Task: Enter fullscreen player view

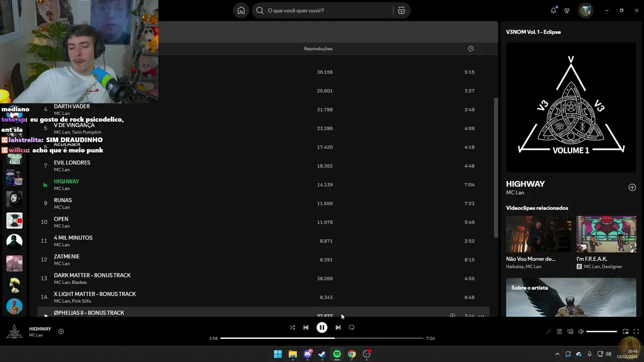Action: (636, 331)
